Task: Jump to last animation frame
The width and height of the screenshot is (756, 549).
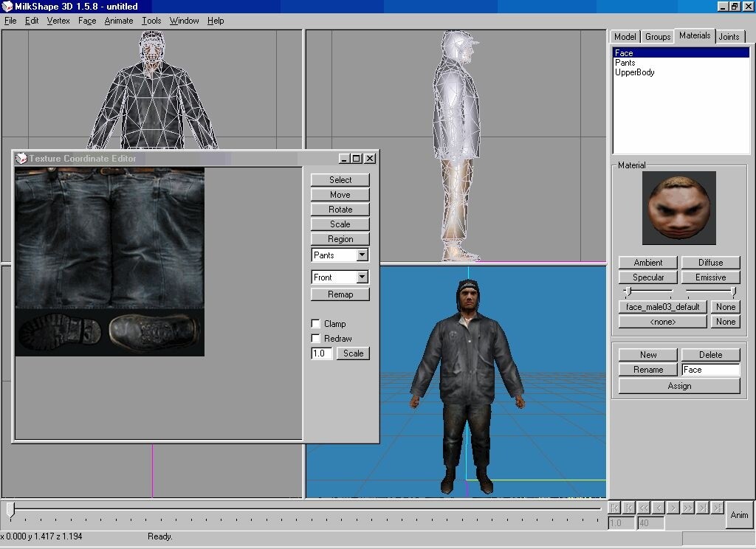Action: click(x=717, y=508)
